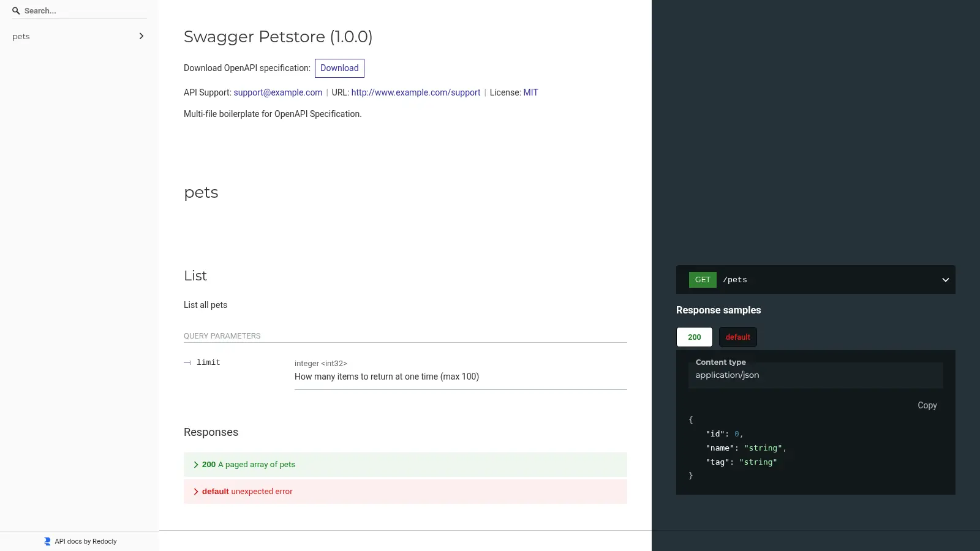Click the GET method badge
The width and height of the screenshot is (980, 551).
point(703,280)
